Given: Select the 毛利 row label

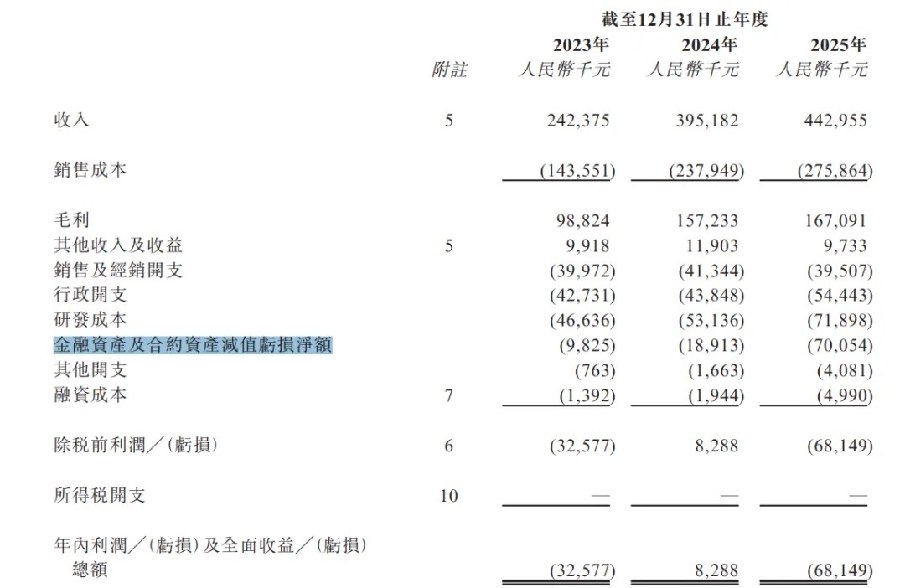Looking at the screenshot, I should tap(71, 219).
